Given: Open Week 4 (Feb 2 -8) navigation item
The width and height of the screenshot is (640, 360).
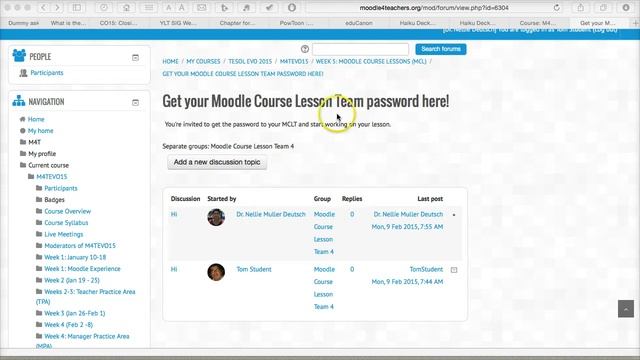Looking at the screenshot, I should pyautogui.click(x=69, y=324).
